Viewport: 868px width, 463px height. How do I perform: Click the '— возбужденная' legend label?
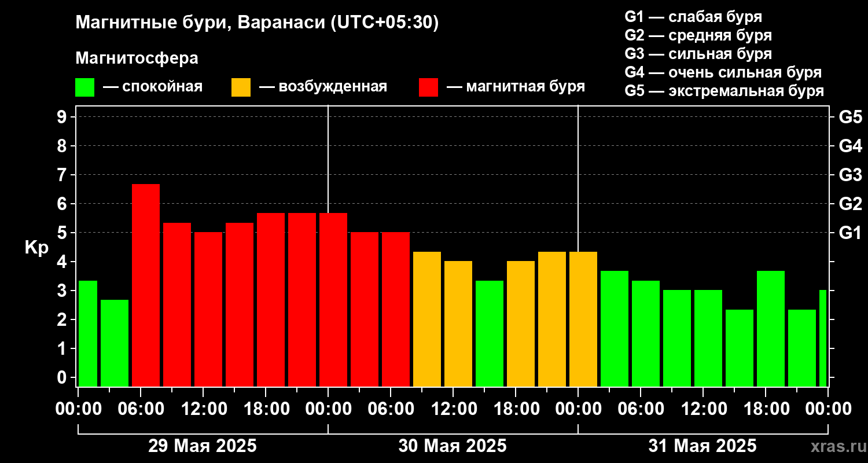pos(323,87)
